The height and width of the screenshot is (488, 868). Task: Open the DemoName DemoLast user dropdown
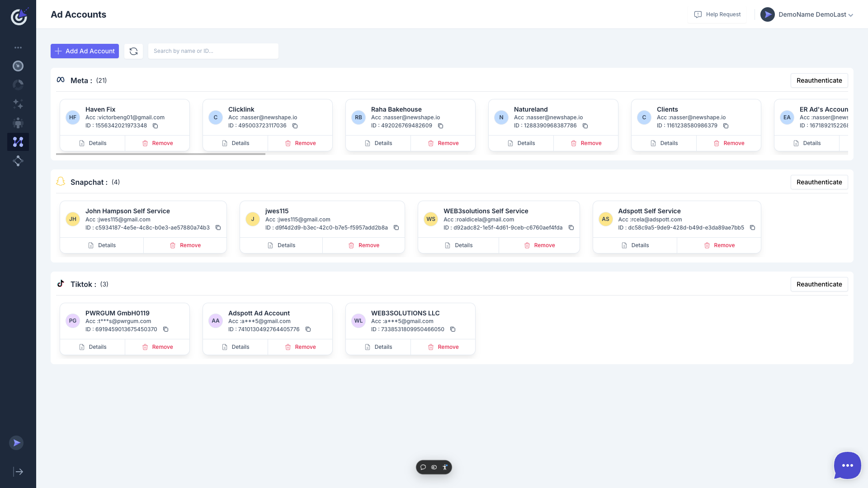(x=807, y=14)
